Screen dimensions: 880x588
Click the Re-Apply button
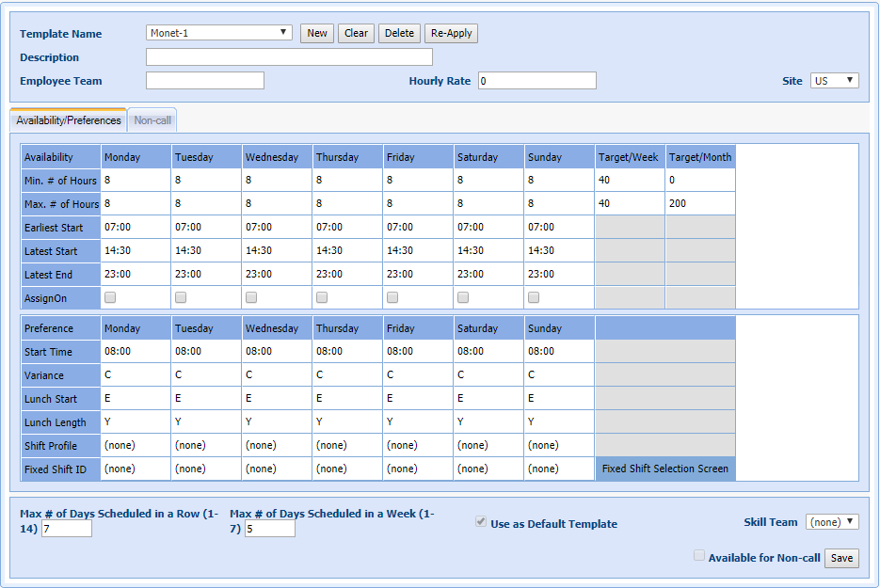pos(451,33)
